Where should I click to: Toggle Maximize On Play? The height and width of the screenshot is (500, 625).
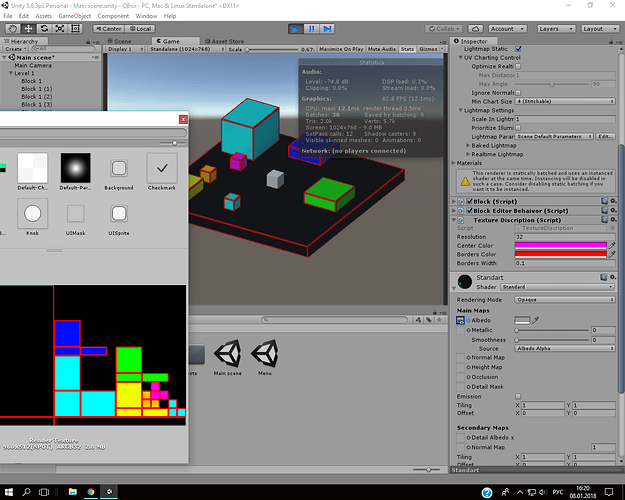341,49
